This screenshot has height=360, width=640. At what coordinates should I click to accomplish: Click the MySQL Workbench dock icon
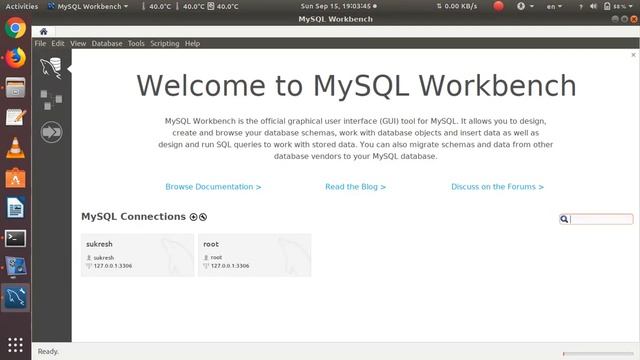[x=16, y=297]
